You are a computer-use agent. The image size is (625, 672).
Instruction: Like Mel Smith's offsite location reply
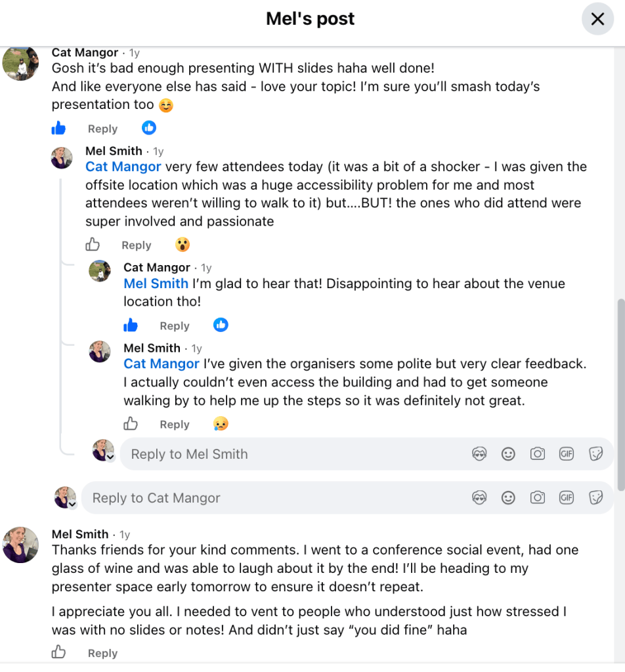(92, 244)
